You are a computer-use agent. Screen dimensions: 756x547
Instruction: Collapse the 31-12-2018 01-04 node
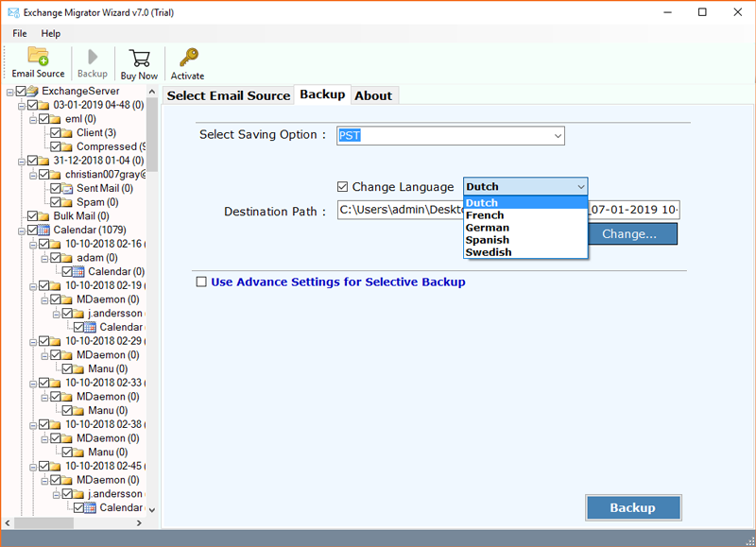[21, 161]
